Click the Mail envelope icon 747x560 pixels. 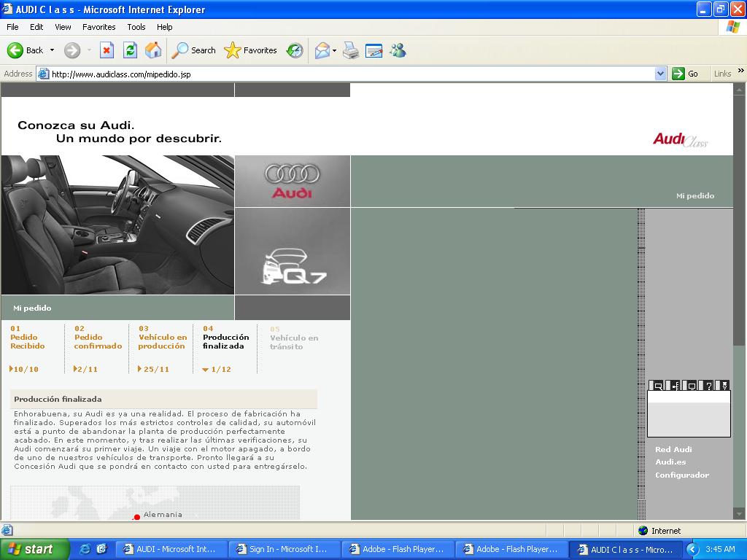[322, 50]
